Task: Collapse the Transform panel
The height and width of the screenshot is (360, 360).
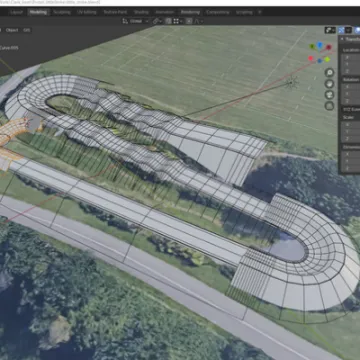Action: (349, 39)
